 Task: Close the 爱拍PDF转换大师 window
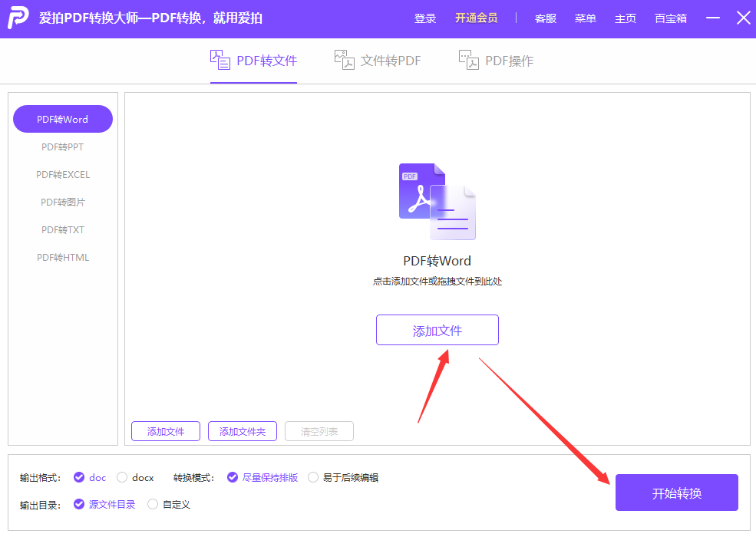coord(744,18)
